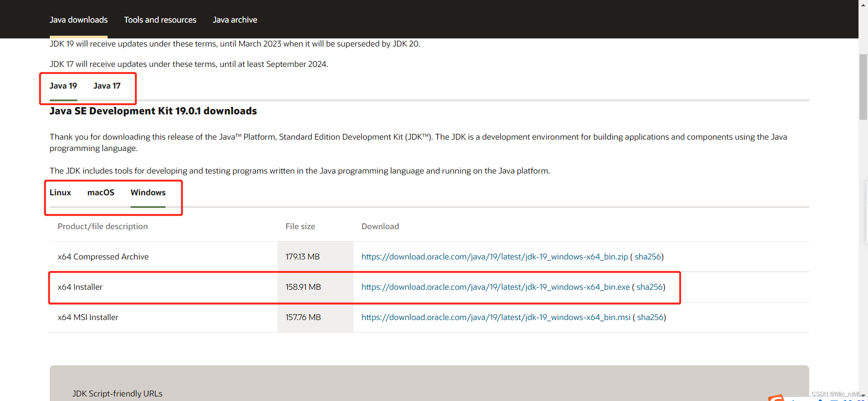Open Tools and resources nav tab
This screenshot has width=868, height=401.
(160, 20)
